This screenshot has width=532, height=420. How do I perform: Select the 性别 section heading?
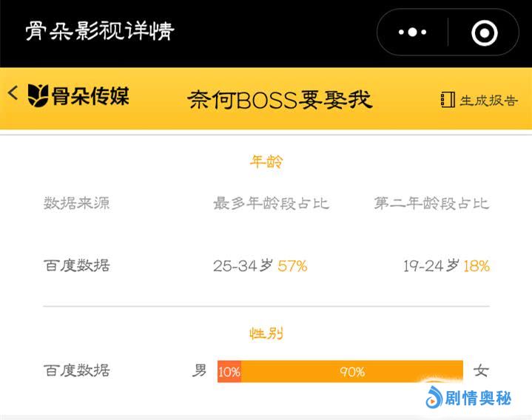pyautogui.click(x=266, y=333)
